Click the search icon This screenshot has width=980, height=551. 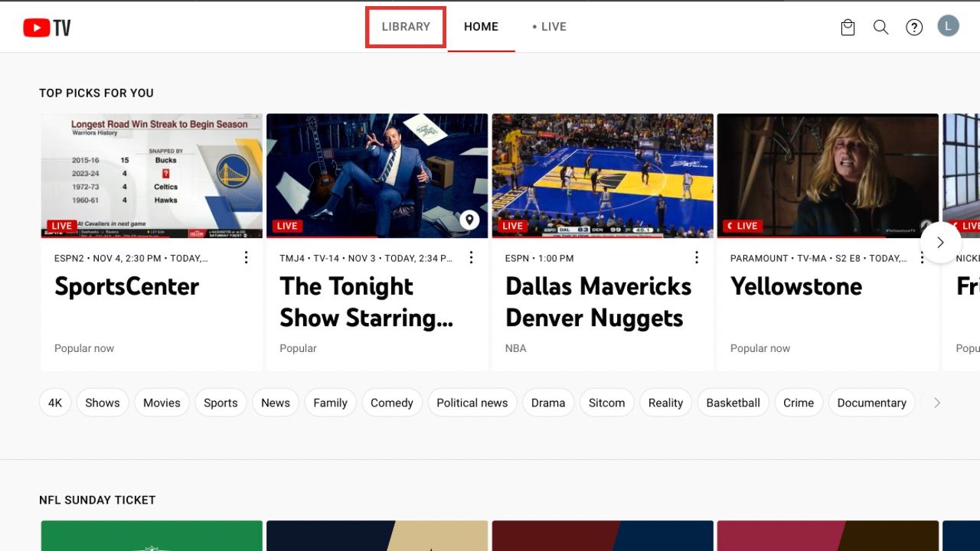[880, 26]
